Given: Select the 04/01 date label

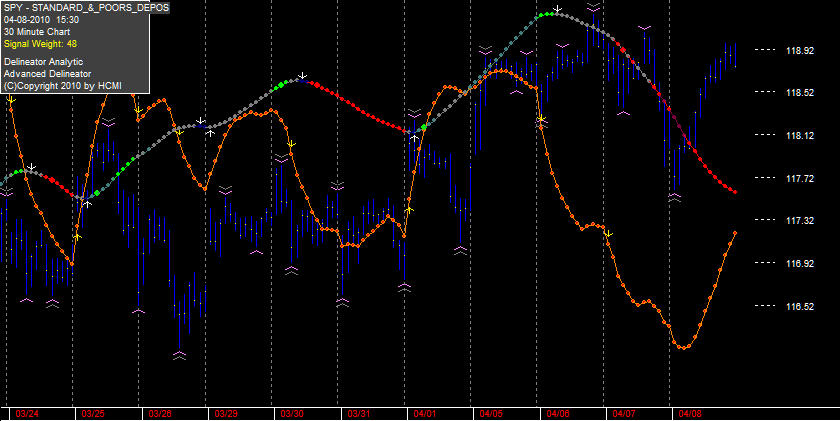Looking at the screenshot, I should click(425, 414).
